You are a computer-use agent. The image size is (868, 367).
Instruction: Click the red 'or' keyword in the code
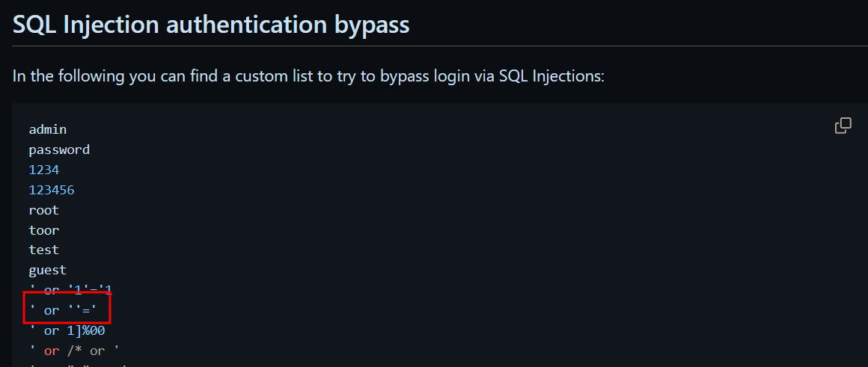[x=52, y=351]
